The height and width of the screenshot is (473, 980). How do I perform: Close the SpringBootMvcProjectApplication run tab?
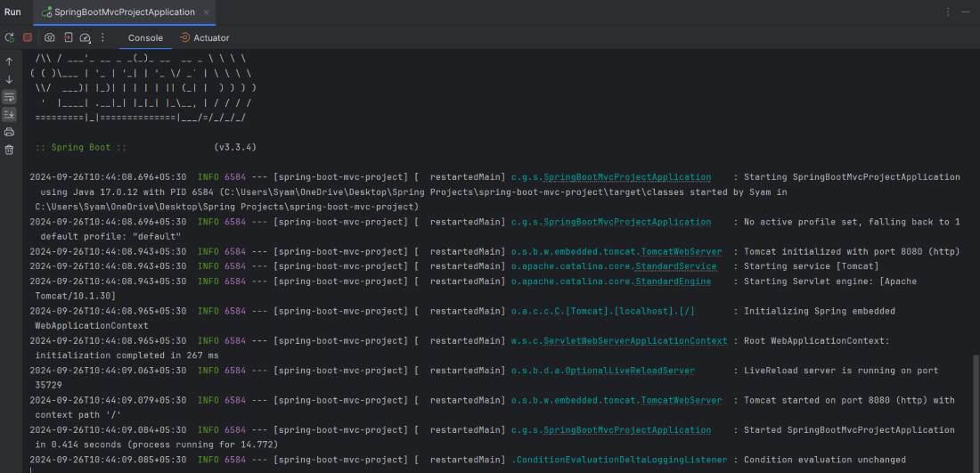[207, 12]
